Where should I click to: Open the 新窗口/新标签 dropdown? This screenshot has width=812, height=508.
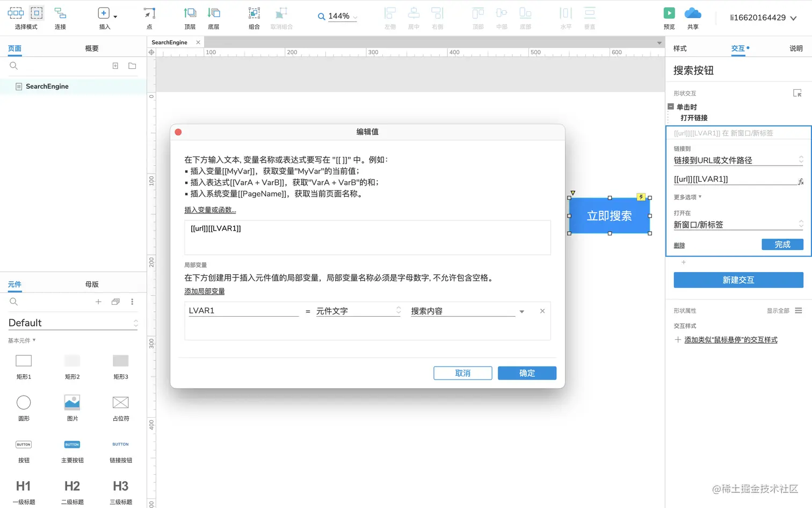(738, 225)
